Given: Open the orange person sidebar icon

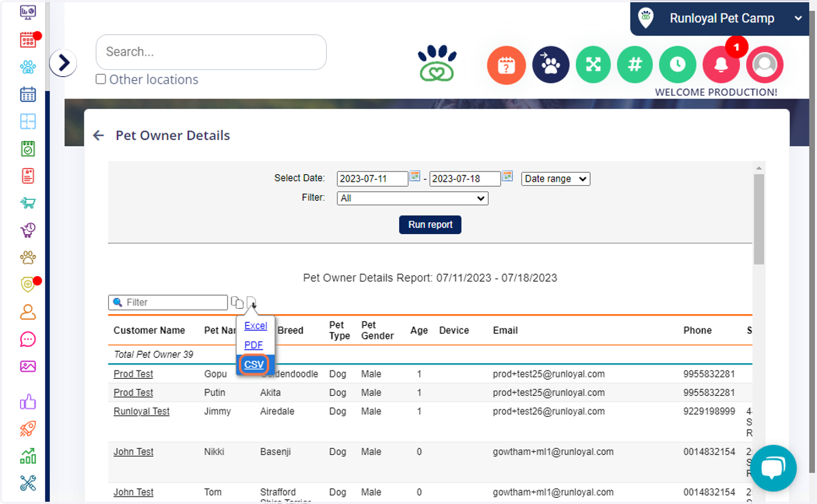Looking at the screenshot, I should (x=28, y=312).
